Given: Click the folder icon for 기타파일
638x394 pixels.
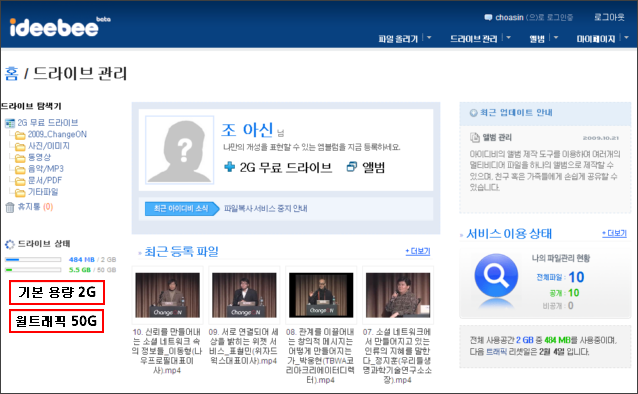Looking at the screenshot, I should pos(20,192).
